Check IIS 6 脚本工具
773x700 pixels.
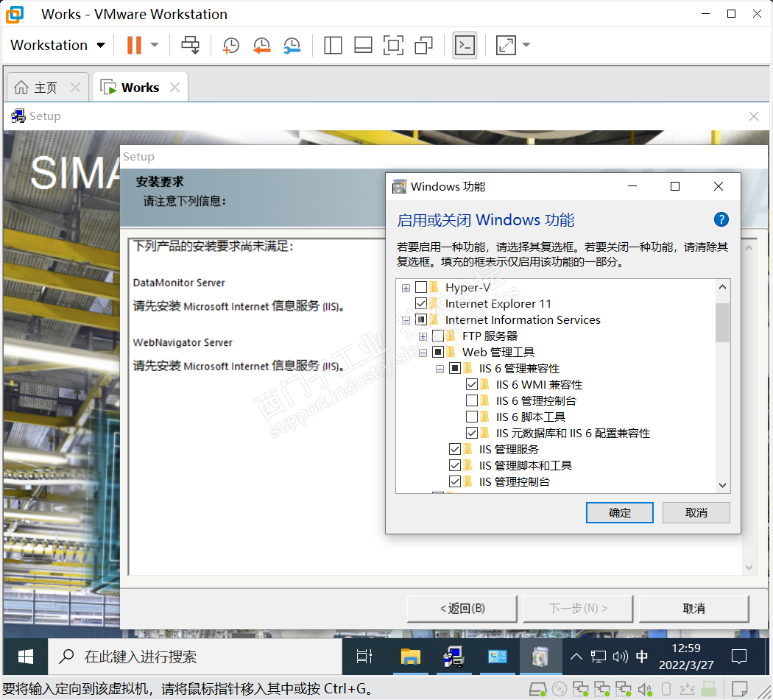[472, 417]
